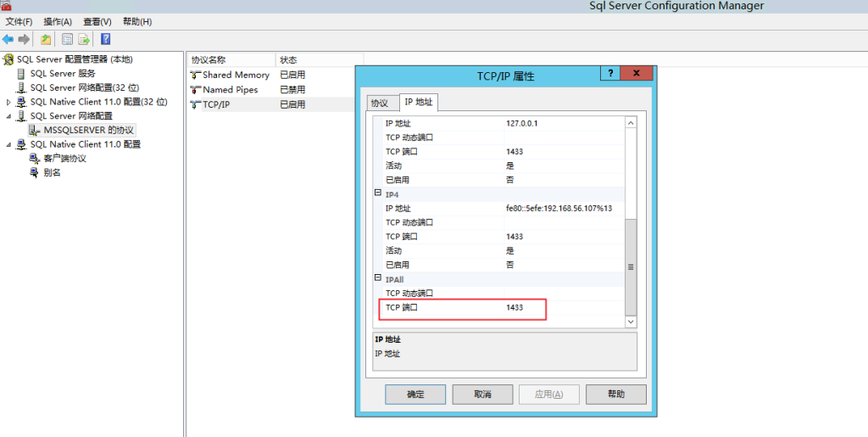Close the TCP/IP 属性 dialog
868x437 pixels.
636,73
